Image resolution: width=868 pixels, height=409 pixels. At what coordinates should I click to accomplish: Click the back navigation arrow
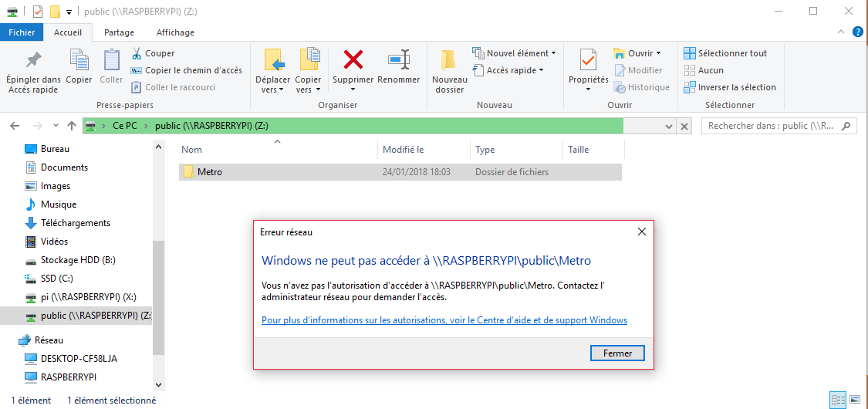click(15, 127)
